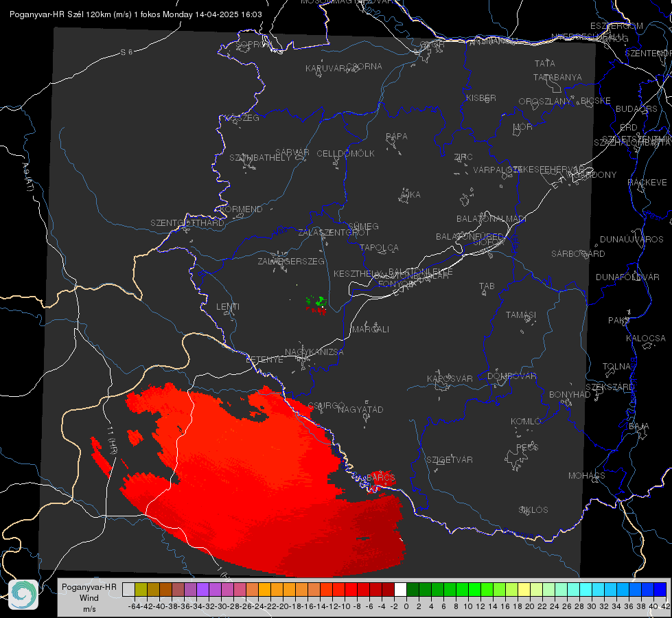Click the KAPUVÁR city label
This screenshot has width=672, height=618.
pyautogui.click(x=326, y=69)
